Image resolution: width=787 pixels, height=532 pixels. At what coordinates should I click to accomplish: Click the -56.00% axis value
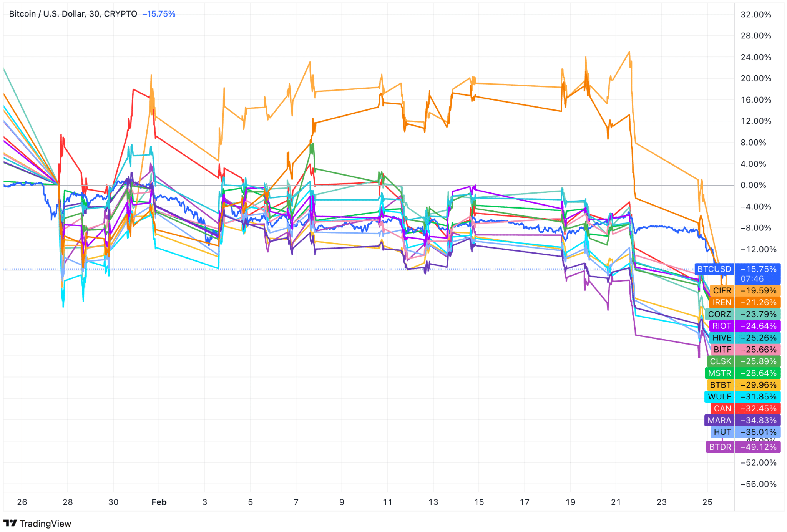coord(759,484)
